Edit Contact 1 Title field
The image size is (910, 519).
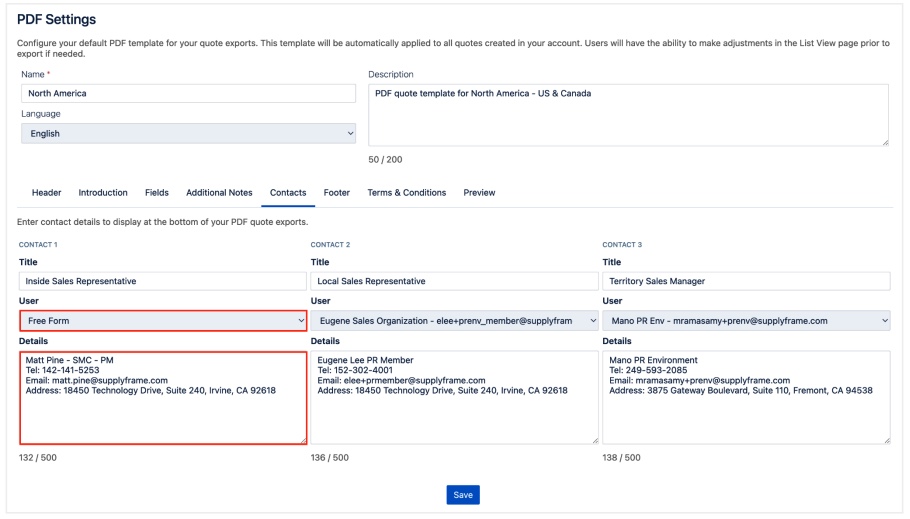click(163, 282)
